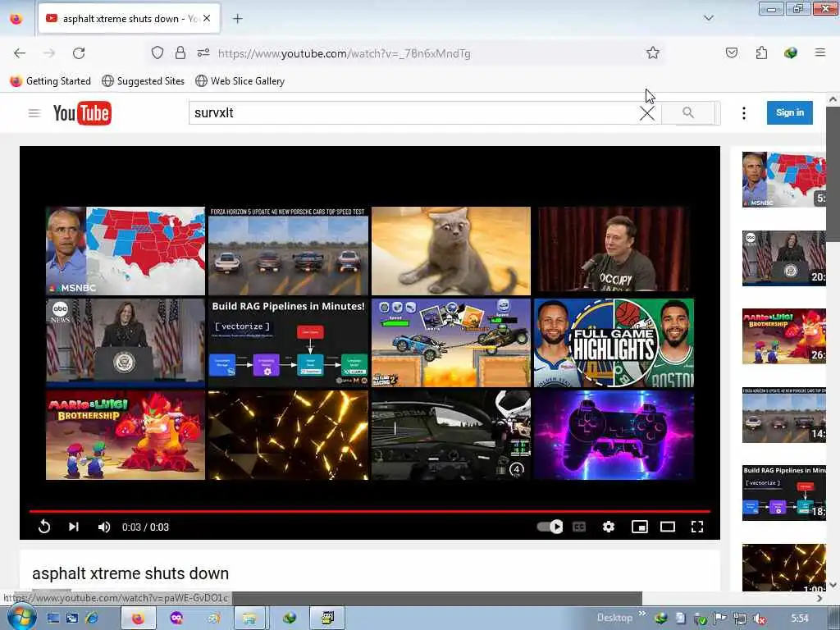
Task: Open the Action Center flag tray icon
Action: 719,619
